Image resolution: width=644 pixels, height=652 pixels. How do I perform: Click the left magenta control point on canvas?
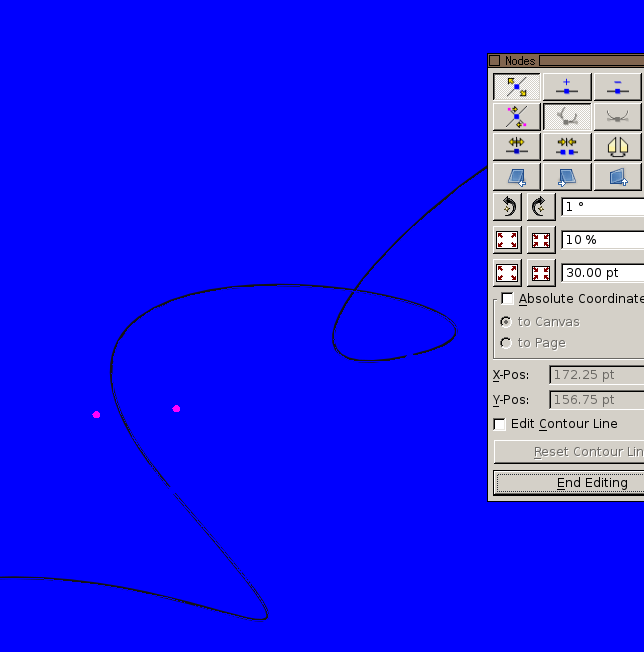96,414
